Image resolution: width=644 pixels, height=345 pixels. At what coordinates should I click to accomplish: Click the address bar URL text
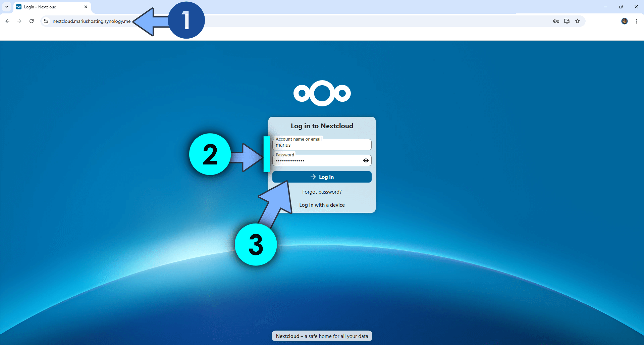coord(92,21)
